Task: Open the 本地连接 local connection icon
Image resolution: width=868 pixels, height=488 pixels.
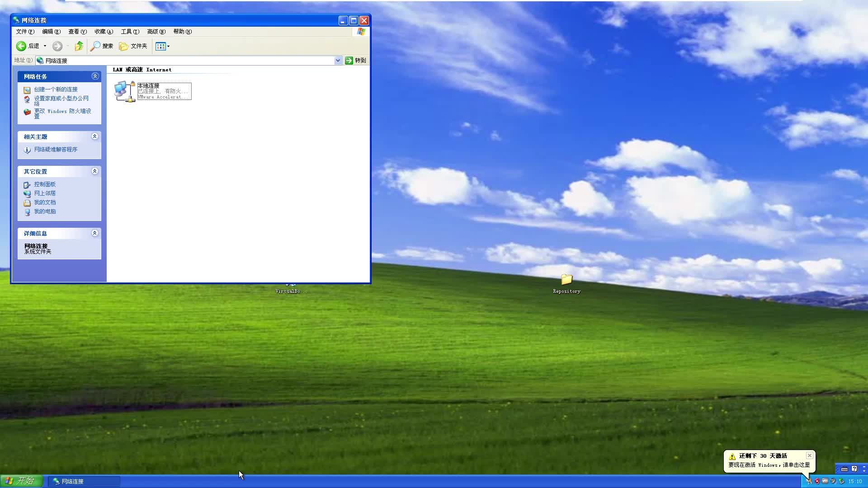Action: 124,89
